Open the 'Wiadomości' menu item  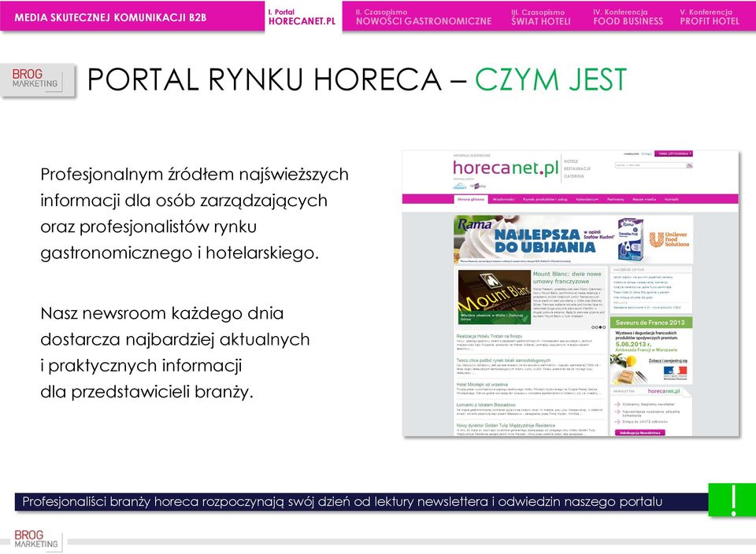coord(503,199)
